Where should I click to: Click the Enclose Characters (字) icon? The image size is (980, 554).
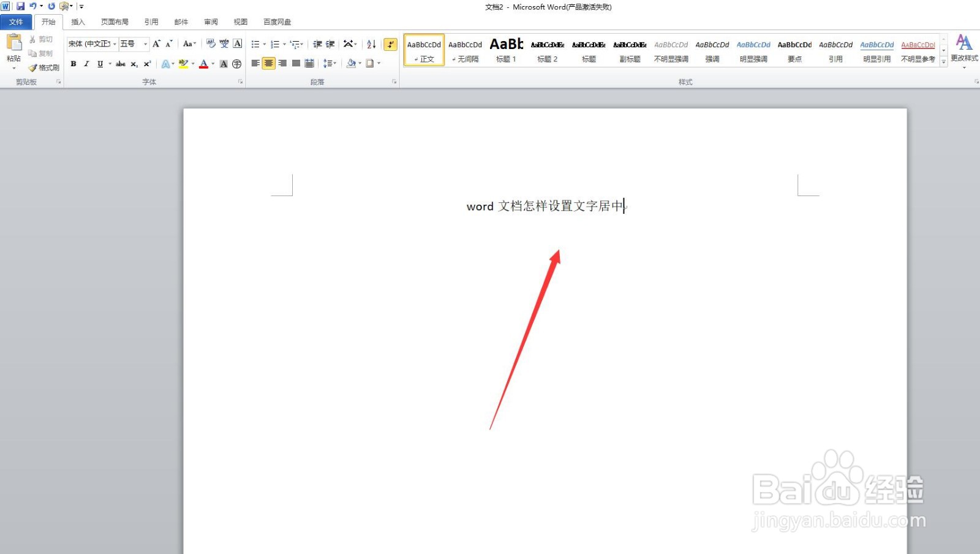click(237, 64)
